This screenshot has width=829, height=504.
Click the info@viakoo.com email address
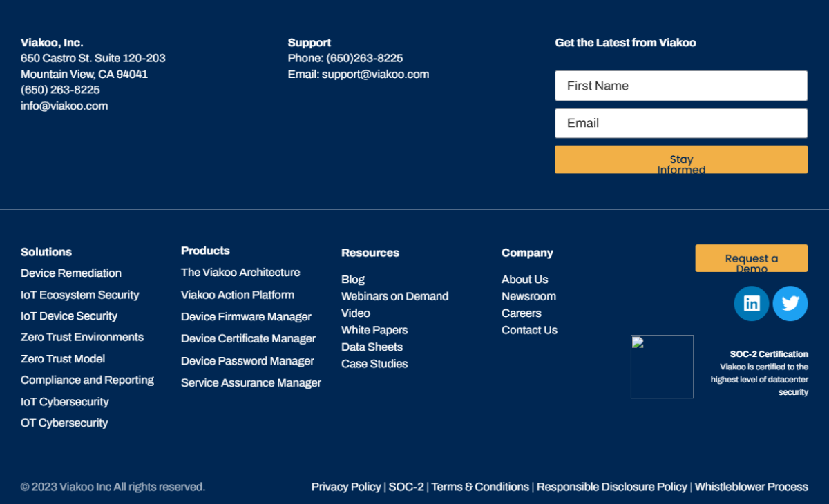point(64,106)
